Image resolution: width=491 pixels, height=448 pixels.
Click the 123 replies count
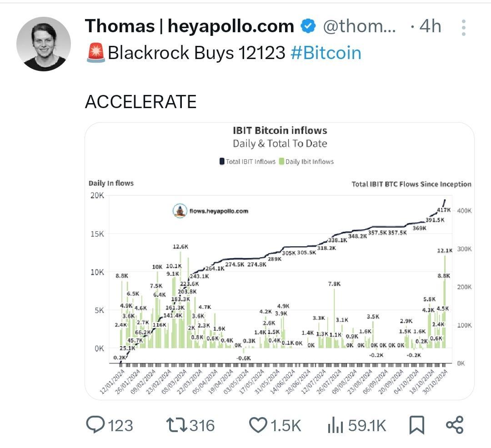pyautogui.click(x=120, y=426)
